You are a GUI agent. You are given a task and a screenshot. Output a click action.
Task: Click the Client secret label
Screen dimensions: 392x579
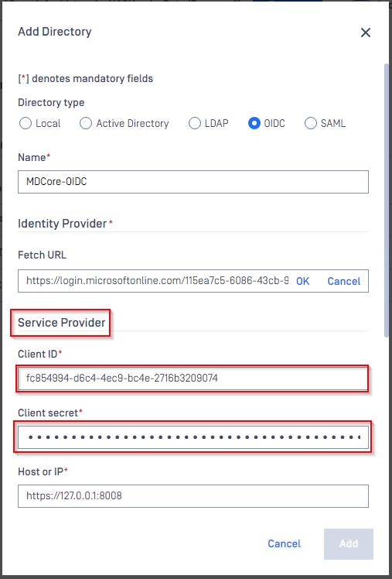coord(47,413)
